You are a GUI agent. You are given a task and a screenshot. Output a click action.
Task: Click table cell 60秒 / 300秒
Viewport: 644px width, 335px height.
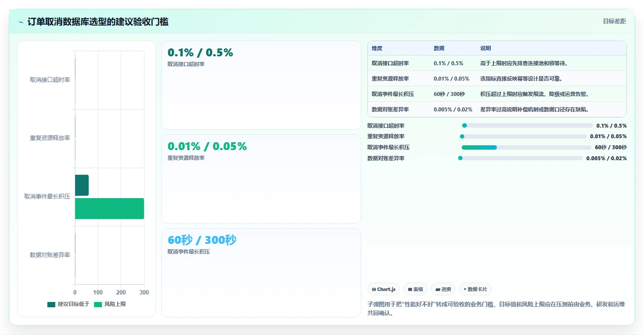449,94
